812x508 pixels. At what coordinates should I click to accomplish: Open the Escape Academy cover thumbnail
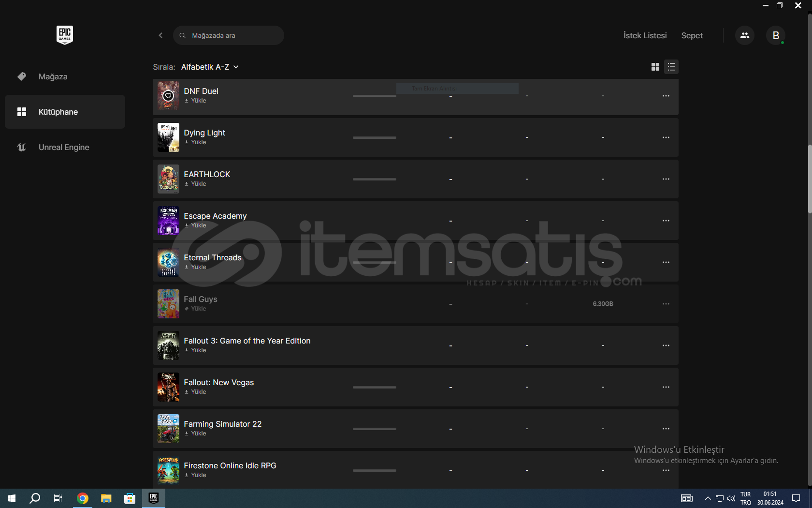pos(168,221)
